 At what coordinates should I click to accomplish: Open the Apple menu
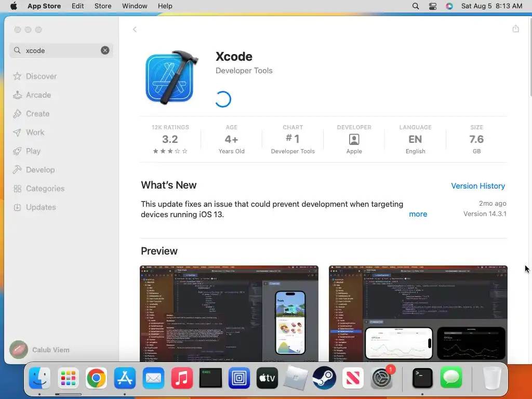point(14,6)
